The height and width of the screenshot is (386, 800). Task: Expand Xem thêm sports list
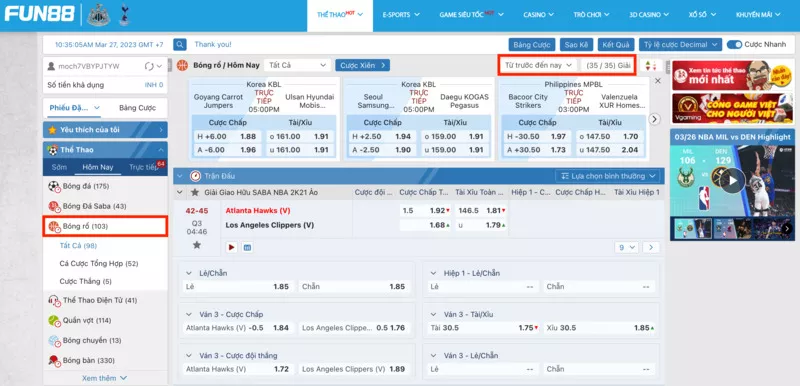[104, 378]
